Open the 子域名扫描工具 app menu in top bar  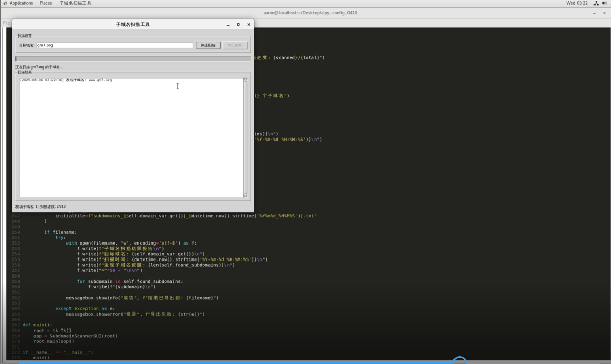(x=75, y=3)
